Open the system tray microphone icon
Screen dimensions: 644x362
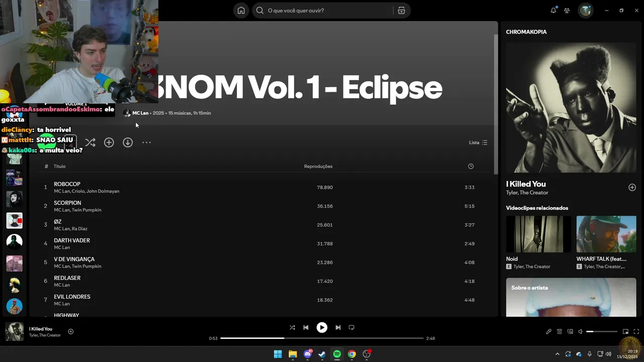tap(590, 354)
